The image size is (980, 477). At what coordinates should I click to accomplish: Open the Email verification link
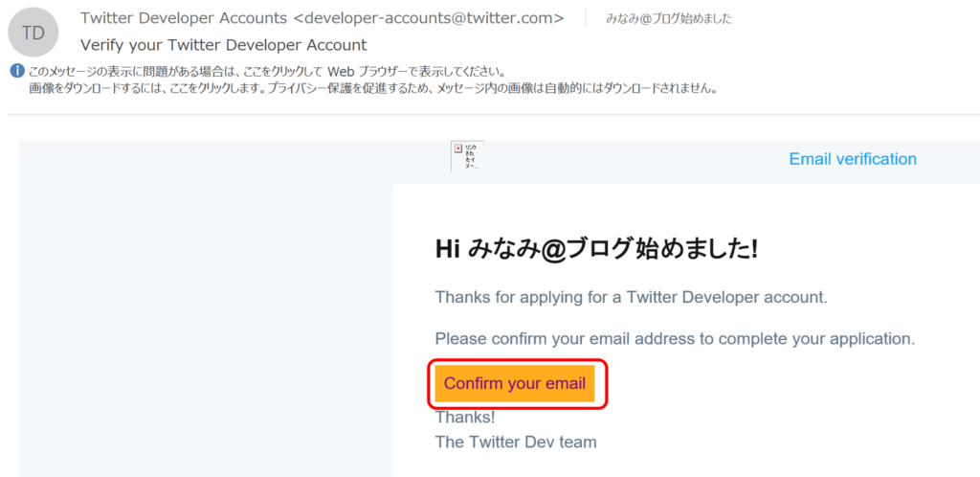pyautogui.click(x=853, y=159)
